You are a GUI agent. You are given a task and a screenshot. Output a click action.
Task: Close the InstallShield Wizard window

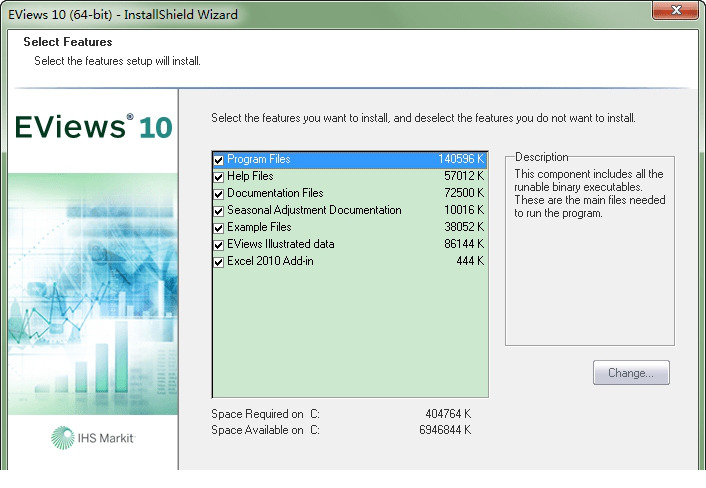(x=676, y=10)
